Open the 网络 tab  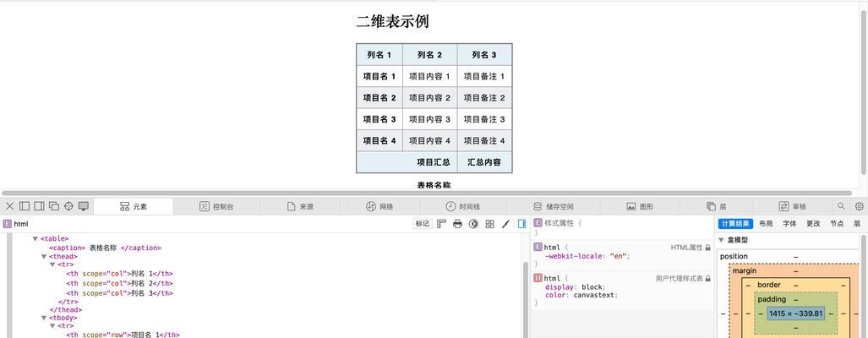click(379, 206)
